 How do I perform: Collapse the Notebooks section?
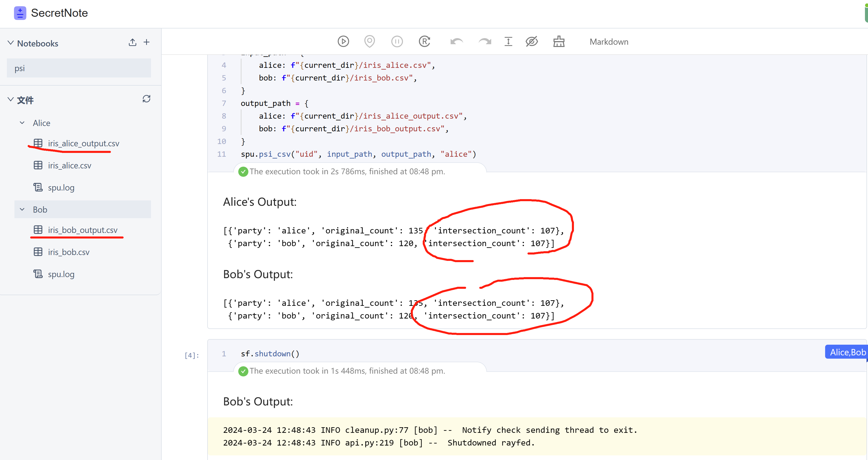(x=11, y=43)
